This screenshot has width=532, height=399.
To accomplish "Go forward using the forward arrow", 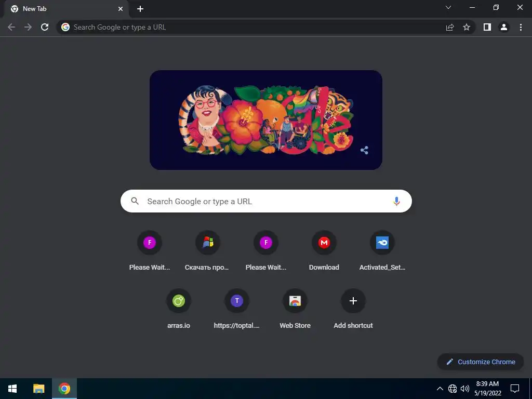I will (x=28, y=27).
